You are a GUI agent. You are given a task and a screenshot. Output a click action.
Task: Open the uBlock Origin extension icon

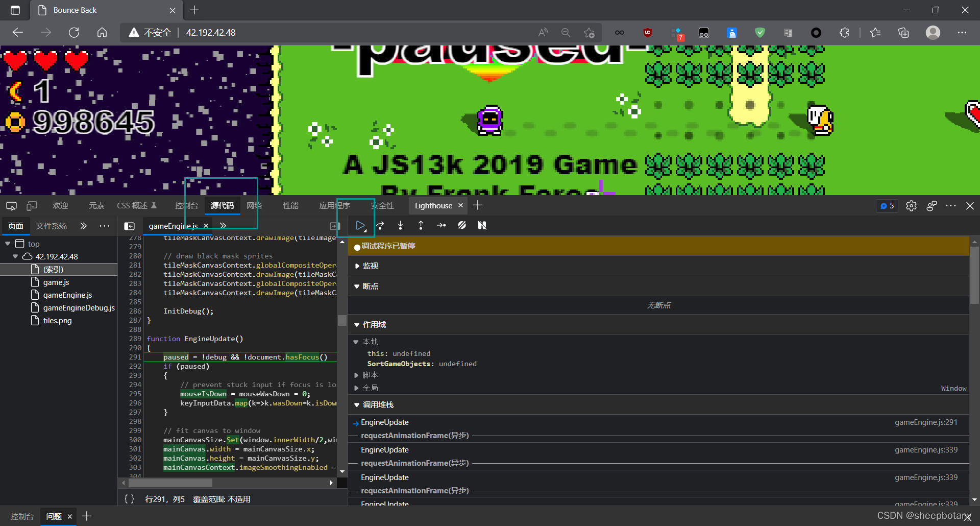[648, 33]
